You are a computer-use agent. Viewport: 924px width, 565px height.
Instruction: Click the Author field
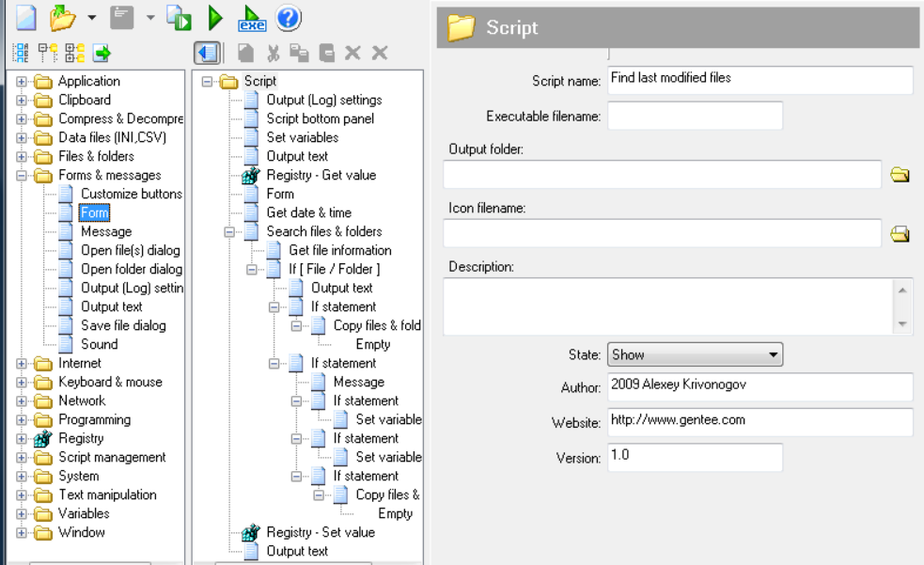tap(760, 386)
